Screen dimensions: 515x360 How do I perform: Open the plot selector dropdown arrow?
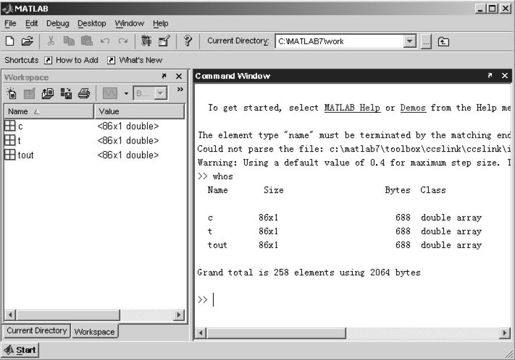[x=126, y=93]
